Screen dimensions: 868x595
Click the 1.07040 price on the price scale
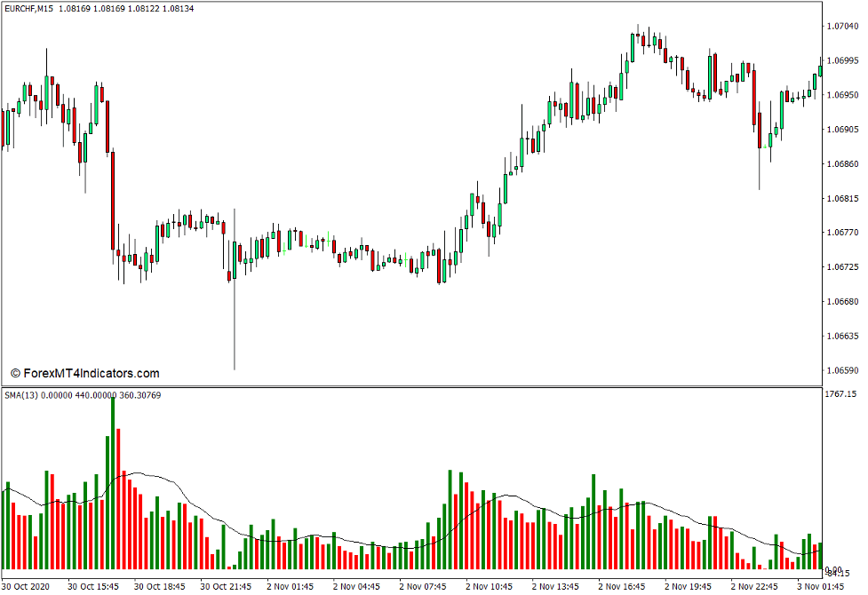[x=843, y=28]
